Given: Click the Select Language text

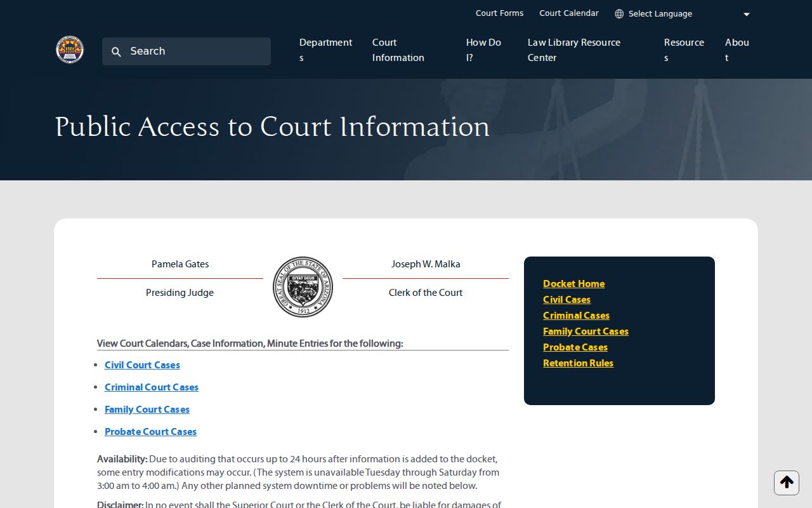Looking at the screenshot, I should tap(660, 14).
